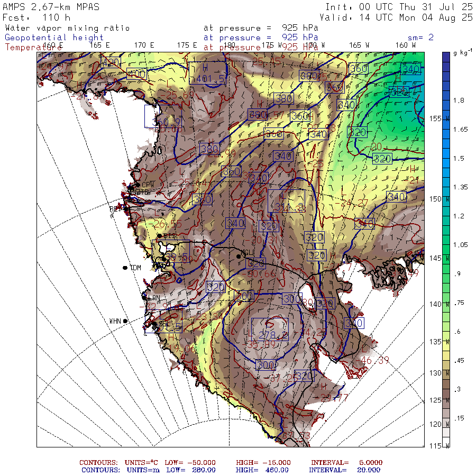Click the 'Valid: 14 UTC Mon 04 Aug 25' line

click(396, 17)
